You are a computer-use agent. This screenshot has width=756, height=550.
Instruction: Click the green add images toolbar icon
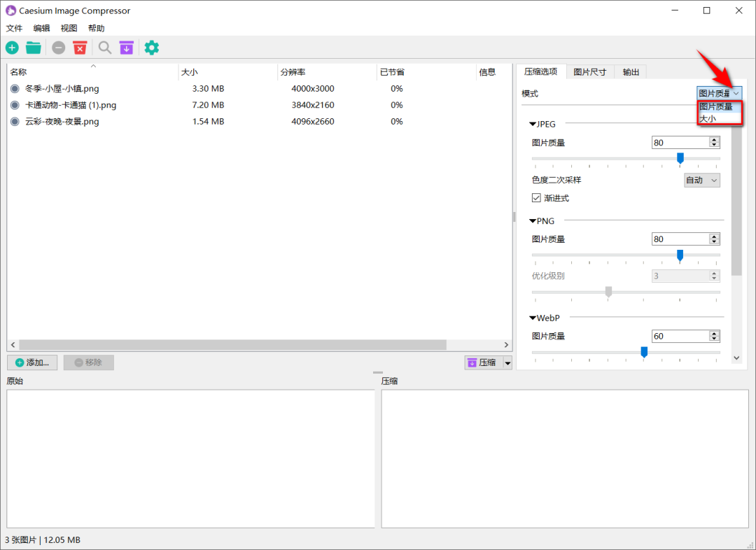[x=12, y=48]
